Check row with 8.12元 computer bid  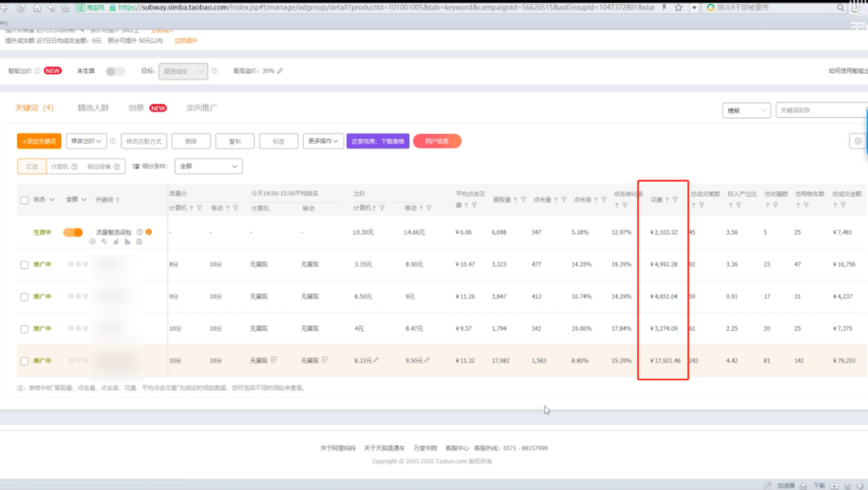pos(24,361)
